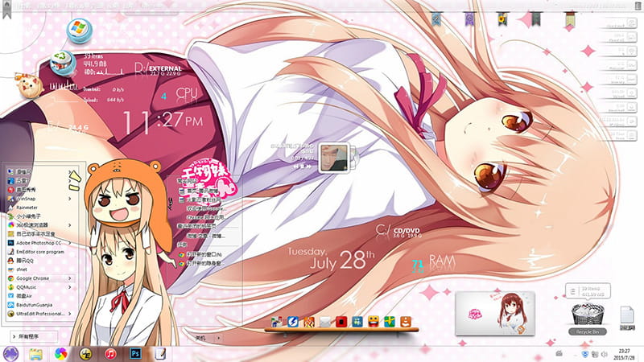Open the red square dock icon
644x362 pixels.
point(341,322)
